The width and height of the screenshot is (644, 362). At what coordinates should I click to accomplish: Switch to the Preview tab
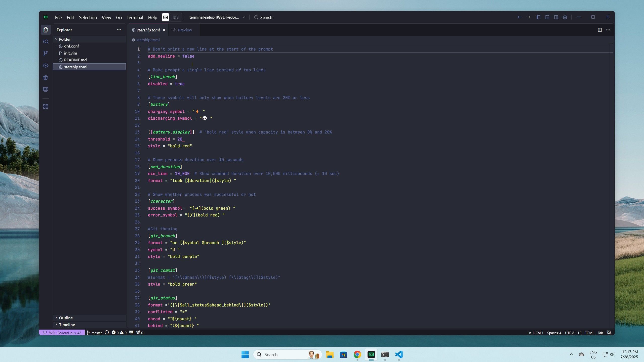[182, 30]
